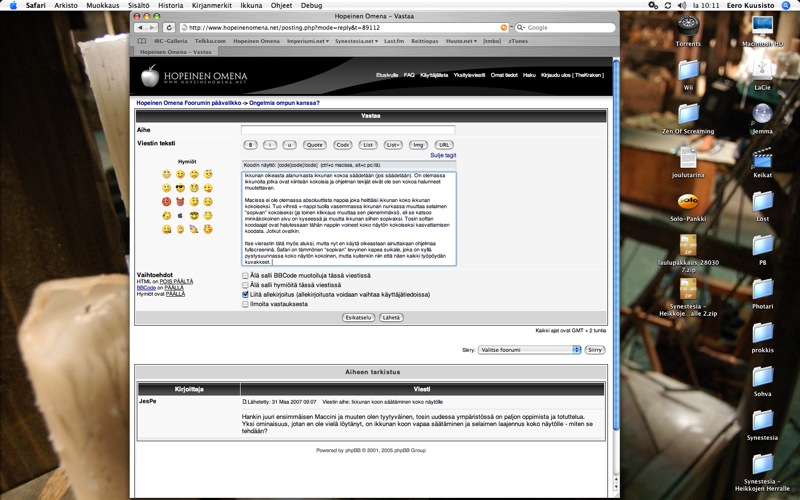This screenshot has height=500, width=800.
Task: Go back with Safari's back arrow
Action: click(x=141, y=28)
